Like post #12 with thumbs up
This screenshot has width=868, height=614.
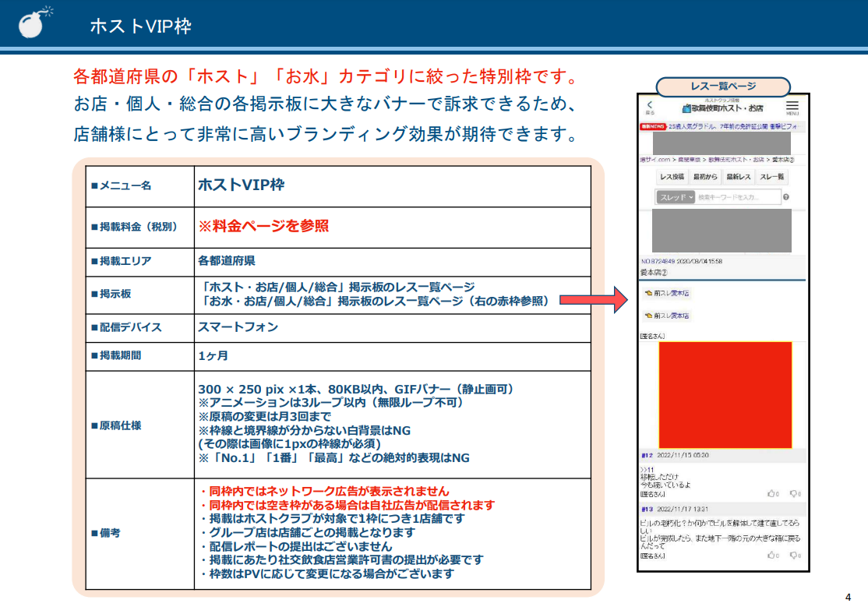pyautogui.click(x=772, y=494)
